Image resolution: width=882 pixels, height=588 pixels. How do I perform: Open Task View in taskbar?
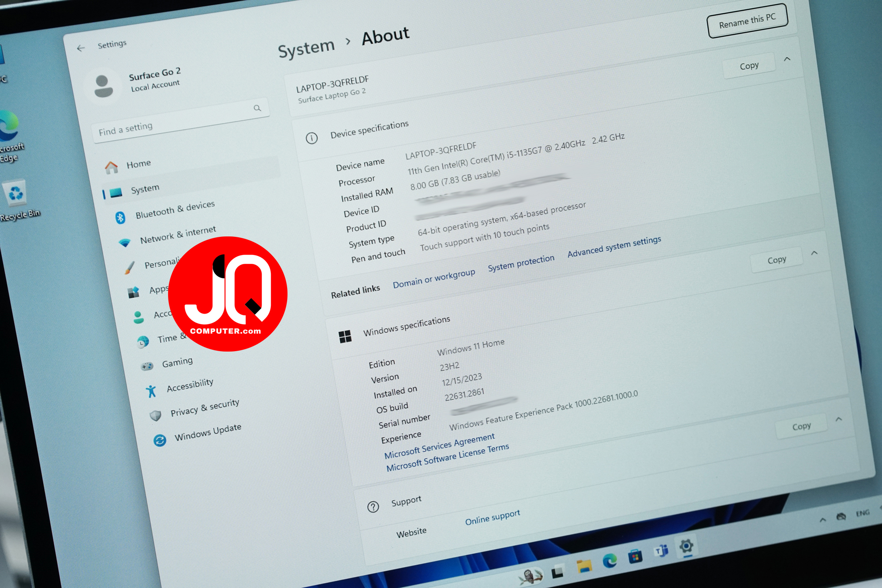tap(558, 572)
